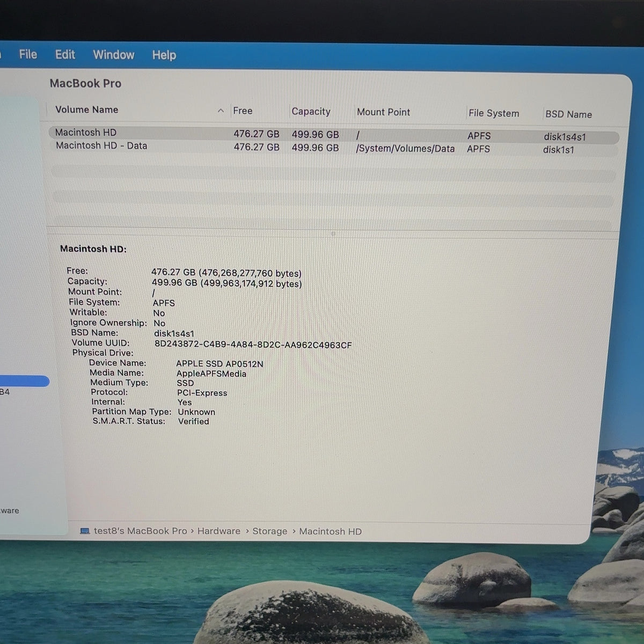
Task: Click the device name APPLE SSD AP0512N
Action: click(x=219, y=364)
